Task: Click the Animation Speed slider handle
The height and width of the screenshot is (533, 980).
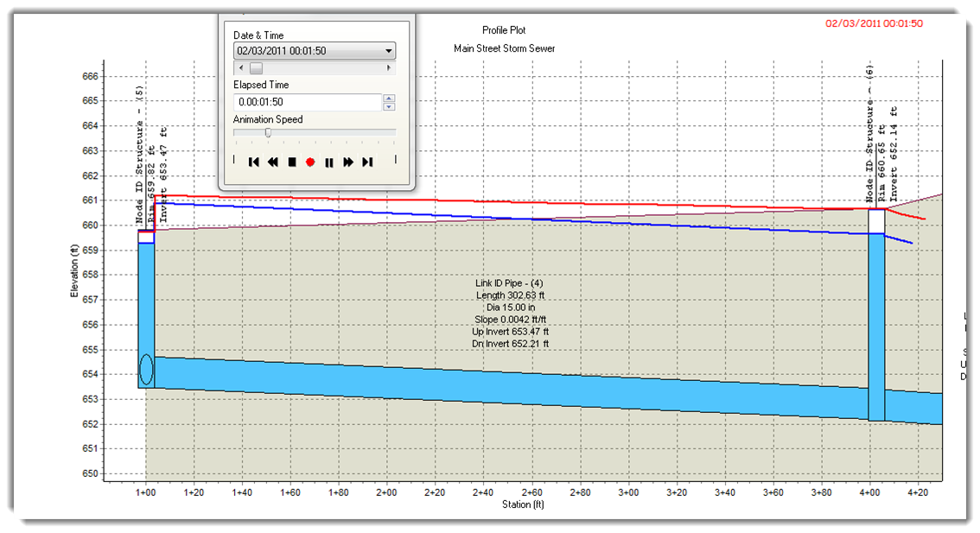Action: (x=268, y=132)
